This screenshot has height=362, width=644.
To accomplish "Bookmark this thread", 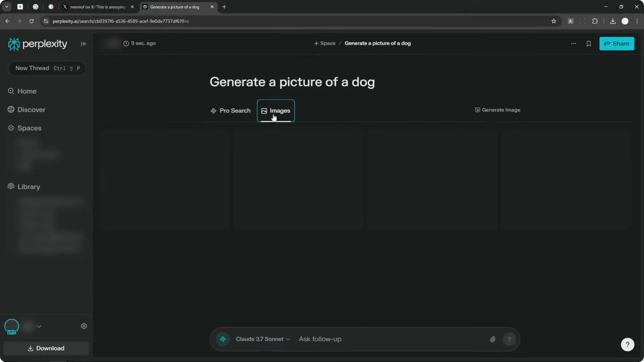I will click(x=589, y=44).
